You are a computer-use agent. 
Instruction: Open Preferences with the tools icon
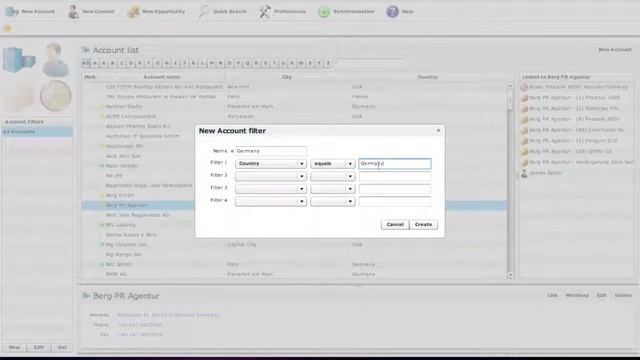pyautogui.click(x=264, y=11)
